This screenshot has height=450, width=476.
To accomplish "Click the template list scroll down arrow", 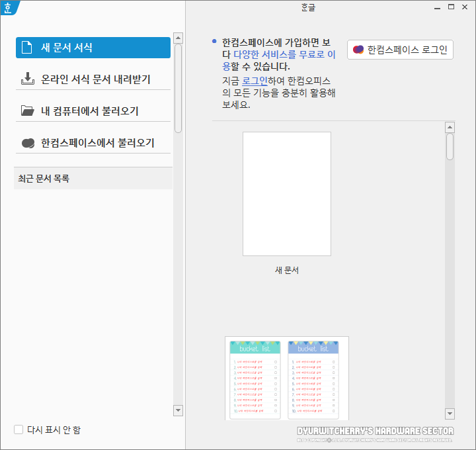I will click(450, 414).
